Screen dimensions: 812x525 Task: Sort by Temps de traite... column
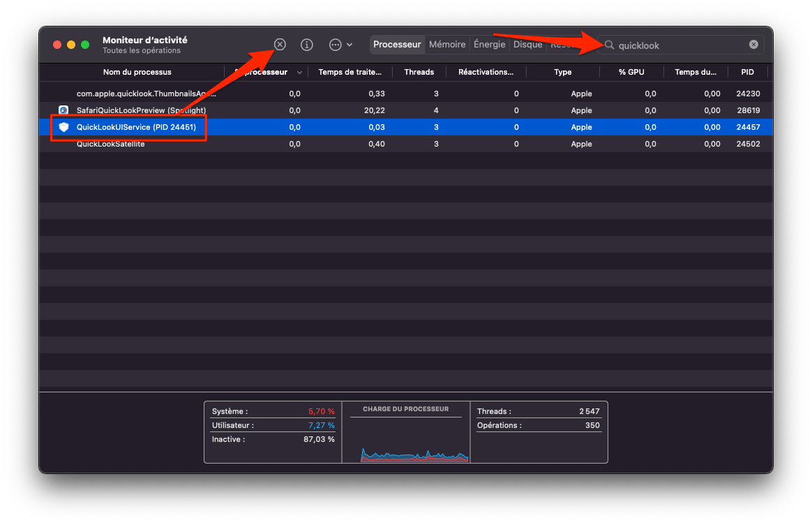[350, 72]
